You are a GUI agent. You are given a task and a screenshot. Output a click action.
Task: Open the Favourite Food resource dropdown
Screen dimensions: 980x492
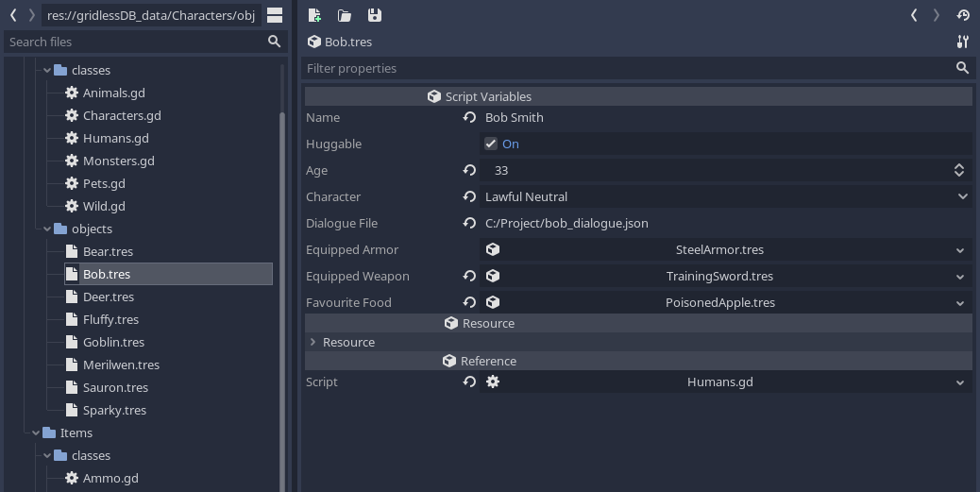960,303
